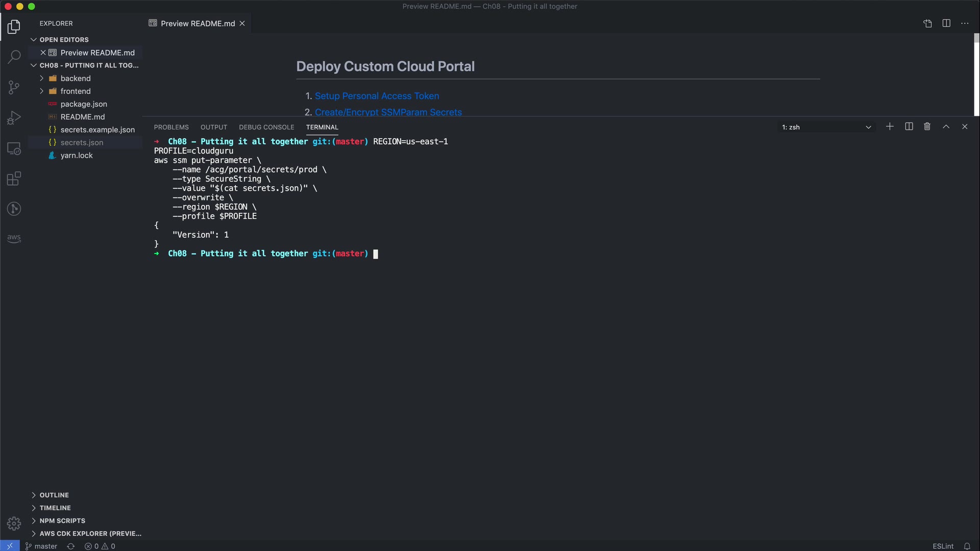Viewport: 980px width, 551px height.
Task: Split the editor to the right
Action: [946, 23]
